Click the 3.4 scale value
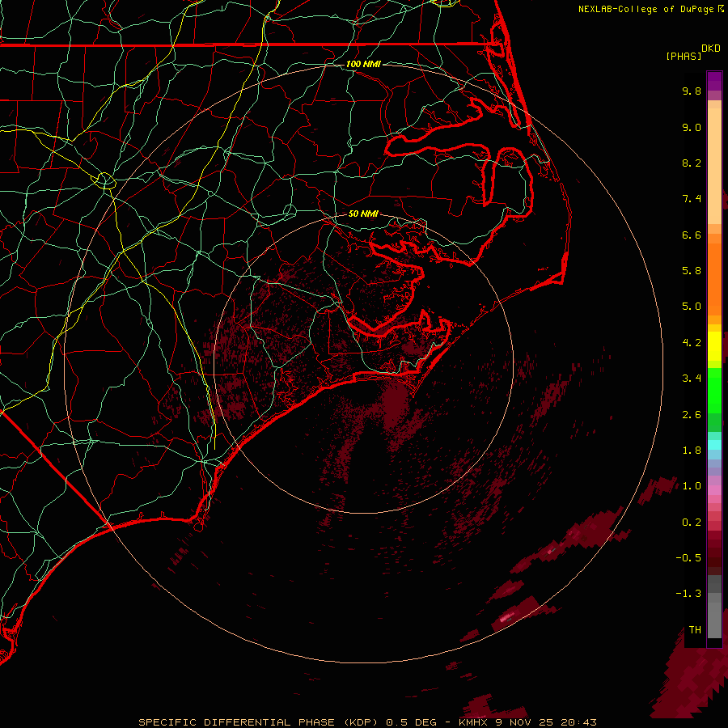This screenshot has width=728, height=728. coord(692,379)
